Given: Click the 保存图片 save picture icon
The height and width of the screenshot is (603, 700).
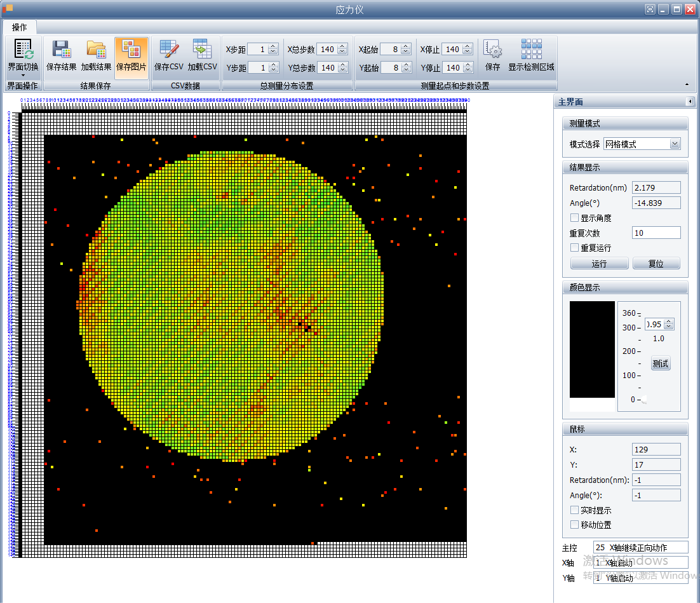Looking at the screenshot, I should click(x=131, y=50).
